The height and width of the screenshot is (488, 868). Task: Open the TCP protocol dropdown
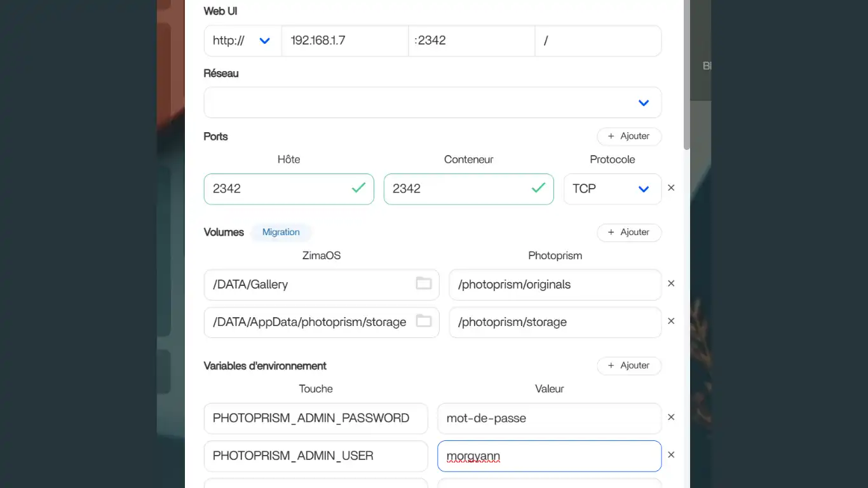coord(612,189)
